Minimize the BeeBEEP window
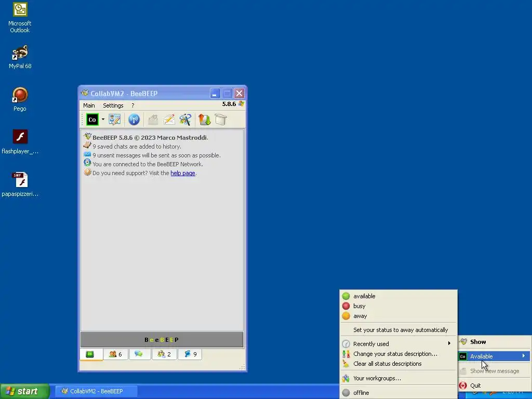Screen dimensions: 532x399 [x=215, y=94]
